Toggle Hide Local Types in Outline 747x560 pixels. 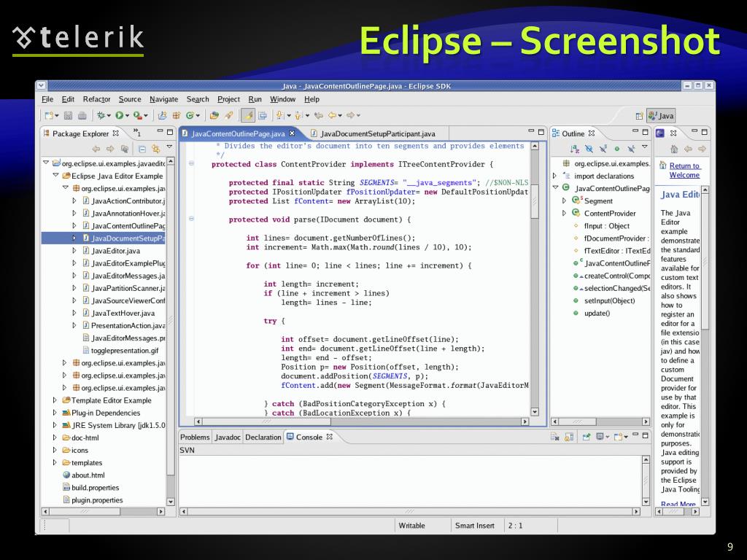631,149
